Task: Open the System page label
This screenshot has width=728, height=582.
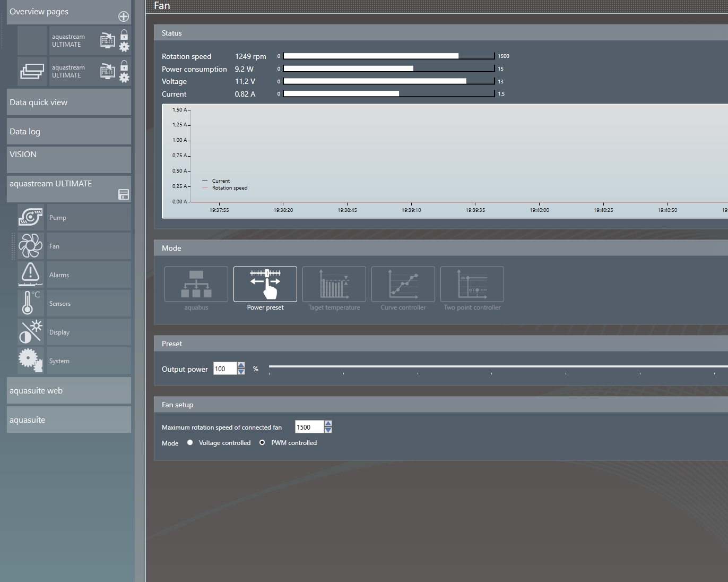Action: click(89, 361)
